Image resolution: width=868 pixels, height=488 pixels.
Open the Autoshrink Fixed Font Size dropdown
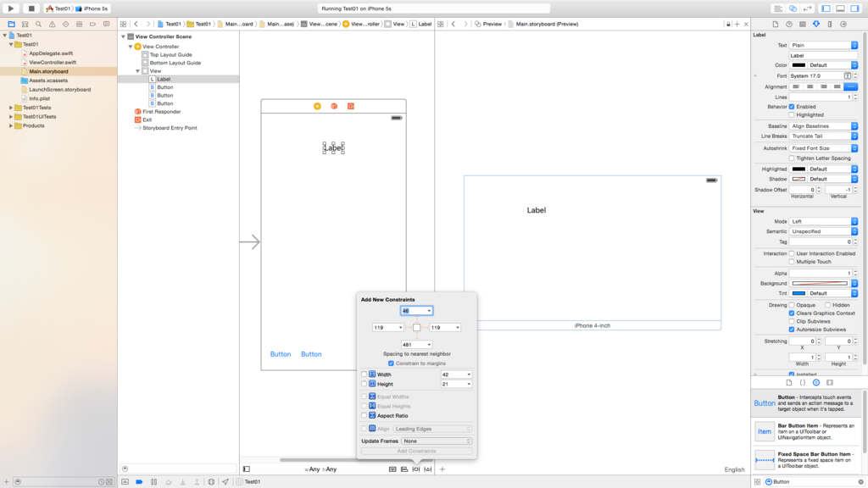click(823, 148)
